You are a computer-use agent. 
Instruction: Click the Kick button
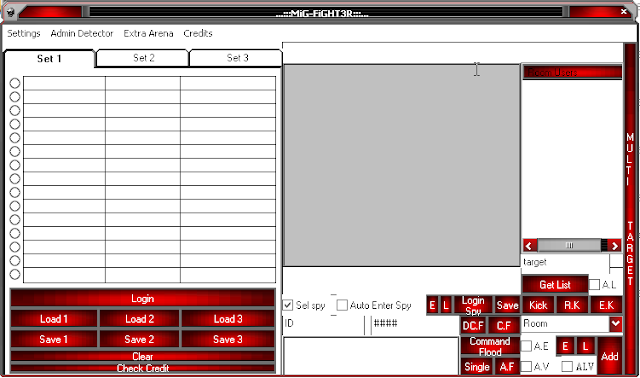(x=538, y=305)
